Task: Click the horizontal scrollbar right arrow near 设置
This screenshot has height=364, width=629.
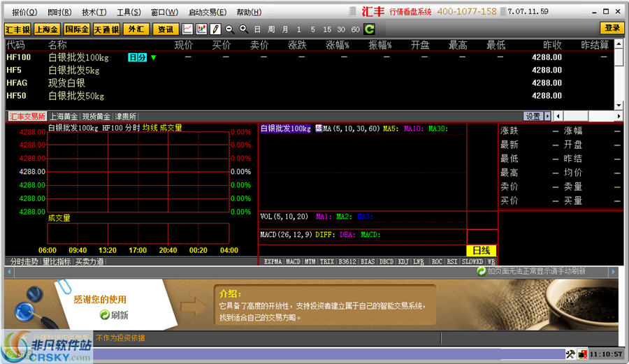Action: (x=619, y=116)
